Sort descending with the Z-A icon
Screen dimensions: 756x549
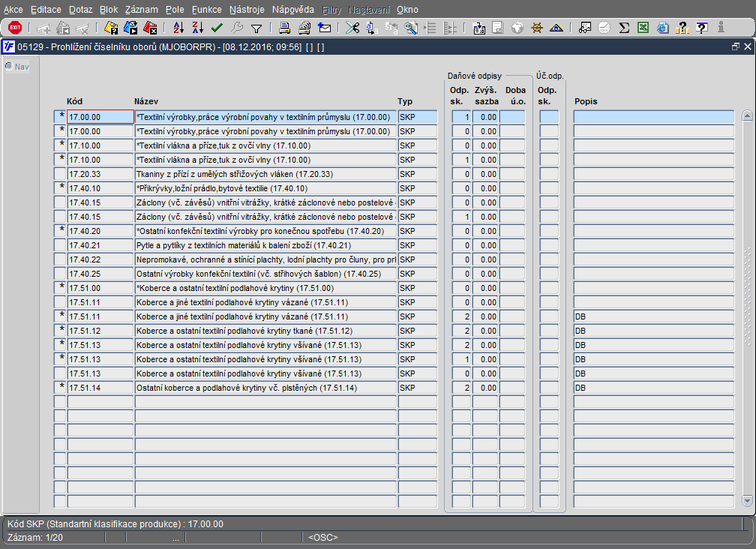[198, 28]
